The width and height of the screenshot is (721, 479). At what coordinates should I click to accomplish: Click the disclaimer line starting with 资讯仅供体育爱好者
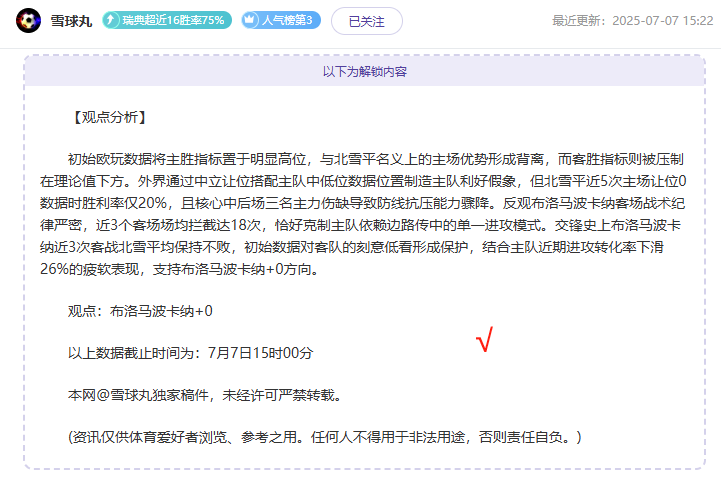325,437
